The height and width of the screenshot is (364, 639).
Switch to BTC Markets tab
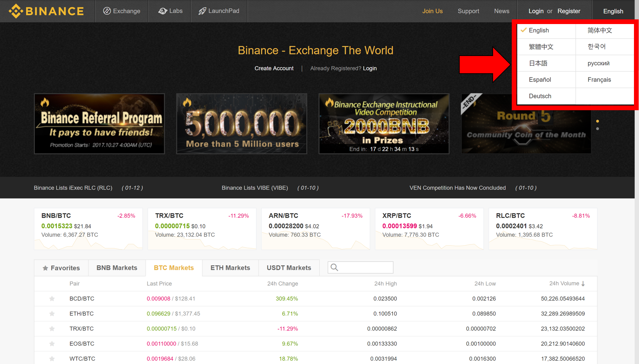(174, 268)
